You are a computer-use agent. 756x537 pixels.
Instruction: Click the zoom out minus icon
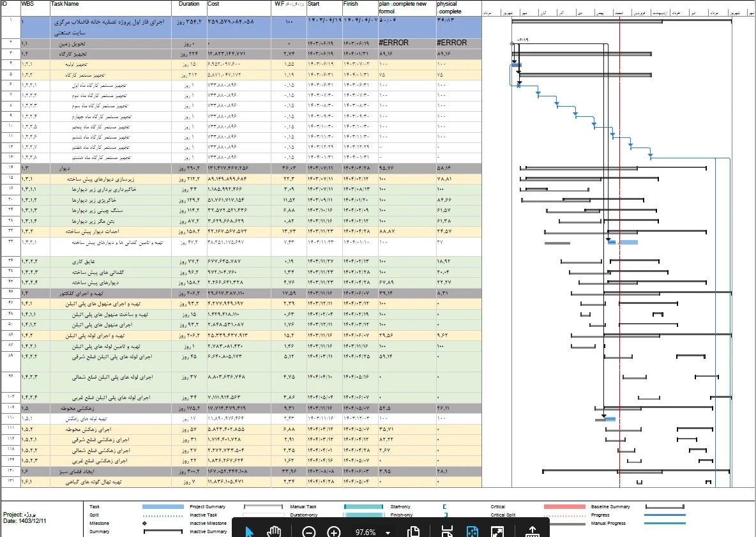[x=309, y=533]
